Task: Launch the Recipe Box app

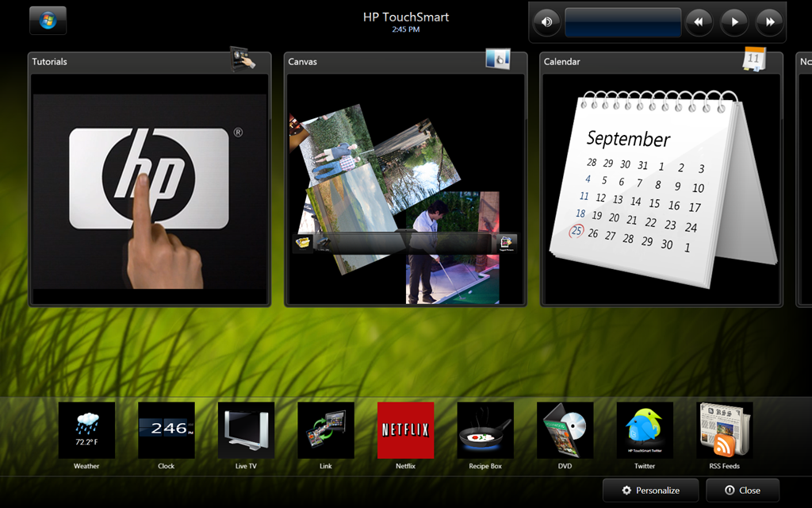Action: coord(485,430)
